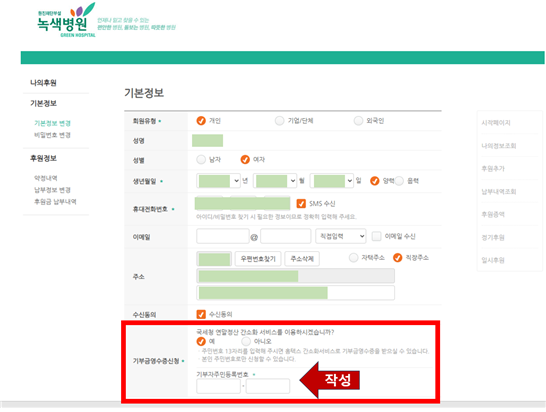The image size is (546, 412).
Task: Select 아니오 for year-end tax service
Action: [x=246, y=341]
